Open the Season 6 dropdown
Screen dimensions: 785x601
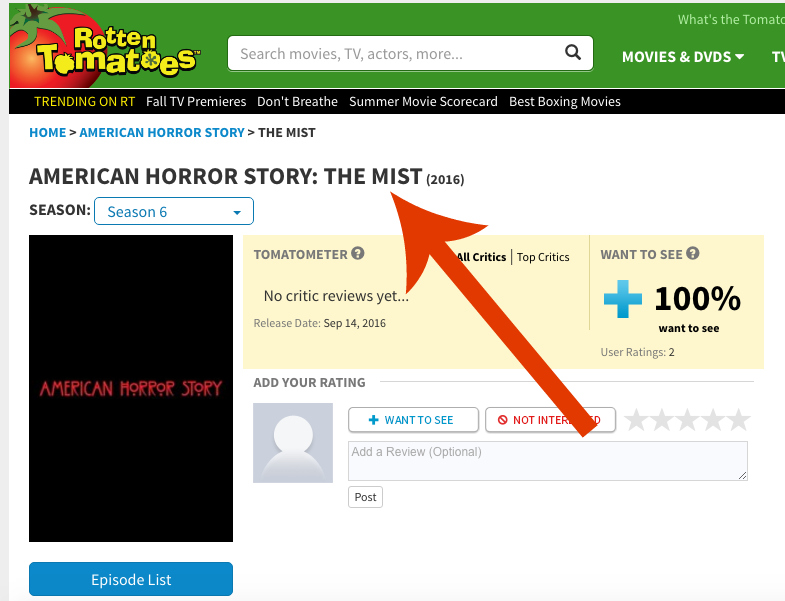point(174,211)
